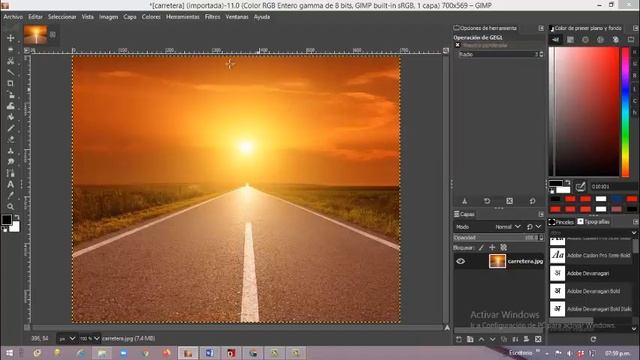Image resolution: width=640 pixels, height=360 pixels.
Task: Switch to the Pinceles tab
Action: [561, 222]
